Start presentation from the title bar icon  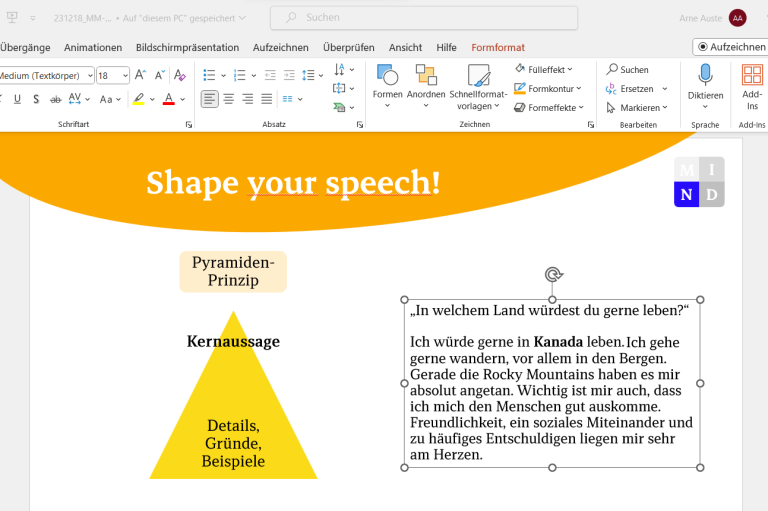tap(12, 18)
